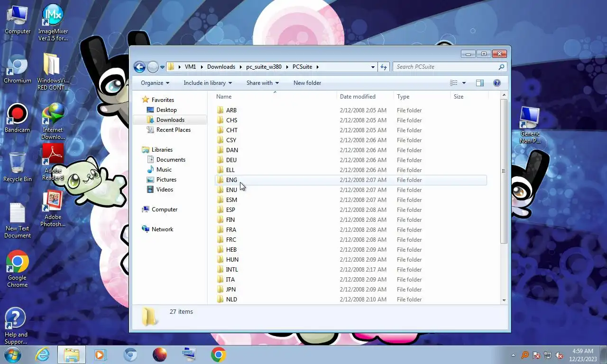Select Computer in the navigation pane
The image size is (607, 364).
pos(164,209)
